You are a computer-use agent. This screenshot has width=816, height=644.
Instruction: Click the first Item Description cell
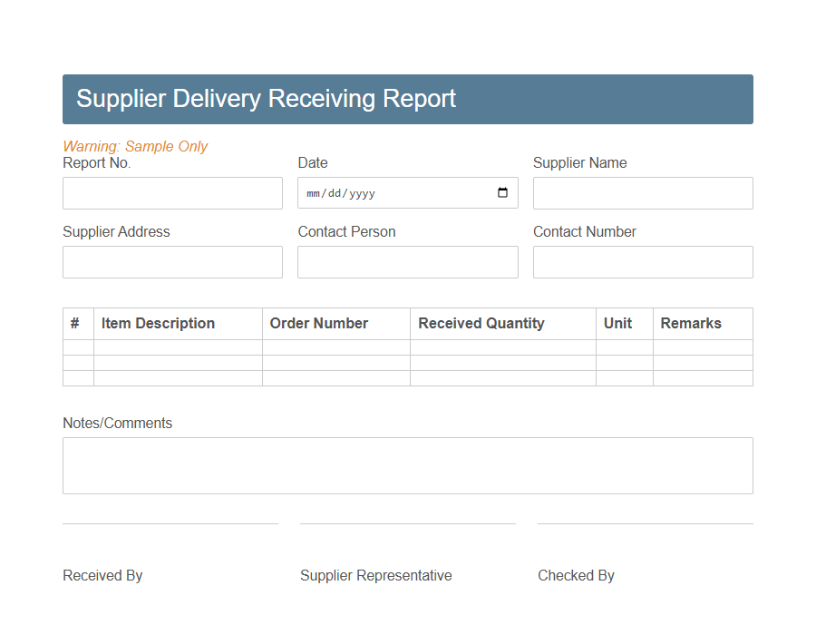click(178, 346)
